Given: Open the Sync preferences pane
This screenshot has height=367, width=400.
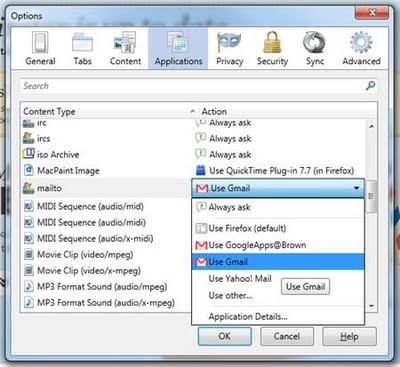Looking at the screenshot, I should [314, 49].
